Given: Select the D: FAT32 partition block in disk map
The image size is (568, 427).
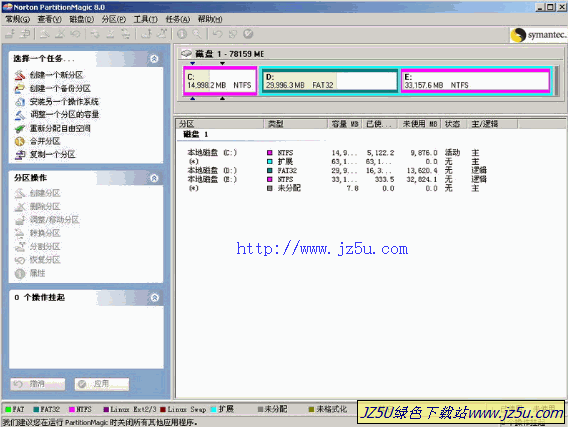Looking at the screenshot, I should pyautogui.click(x=330, y=81).
